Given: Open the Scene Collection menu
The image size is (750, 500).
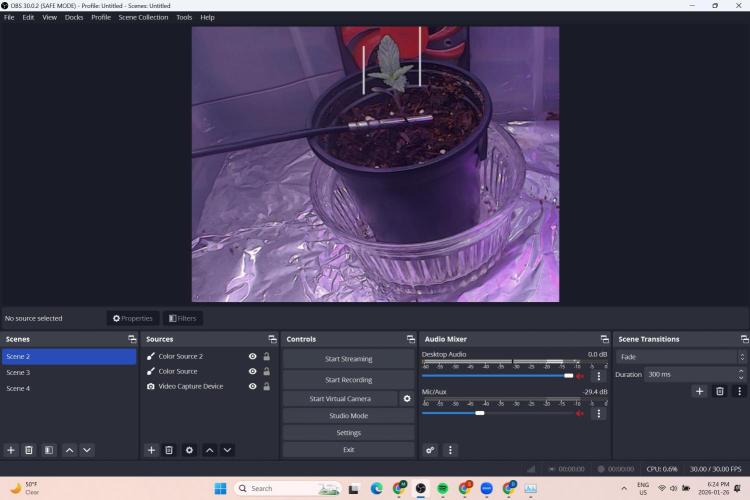Looking at the screenshot, I should coord(143,17).
